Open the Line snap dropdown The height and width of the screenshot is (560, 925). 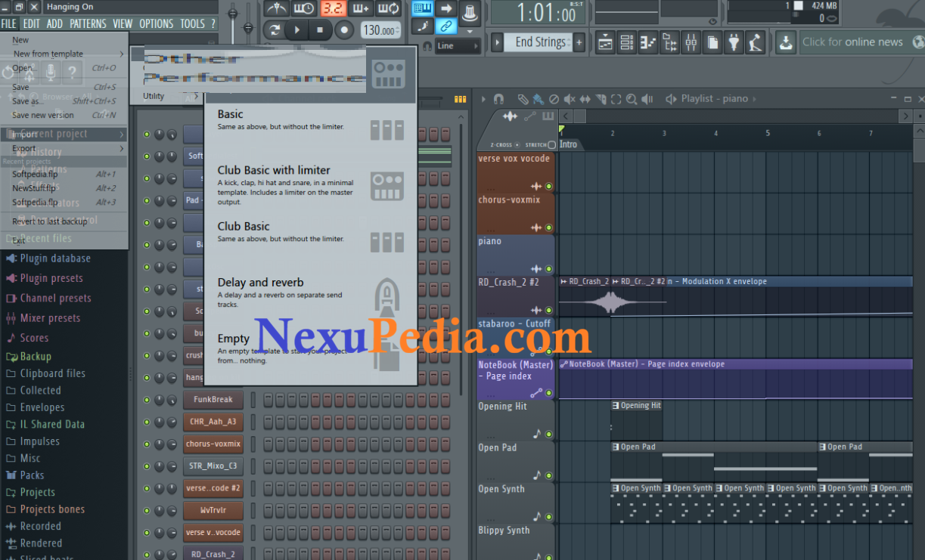pos(458,46)
